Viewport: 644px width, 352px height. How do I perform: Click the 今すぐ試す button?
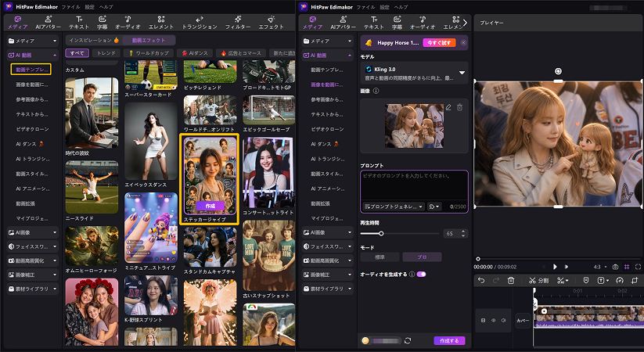coord(439,43)
